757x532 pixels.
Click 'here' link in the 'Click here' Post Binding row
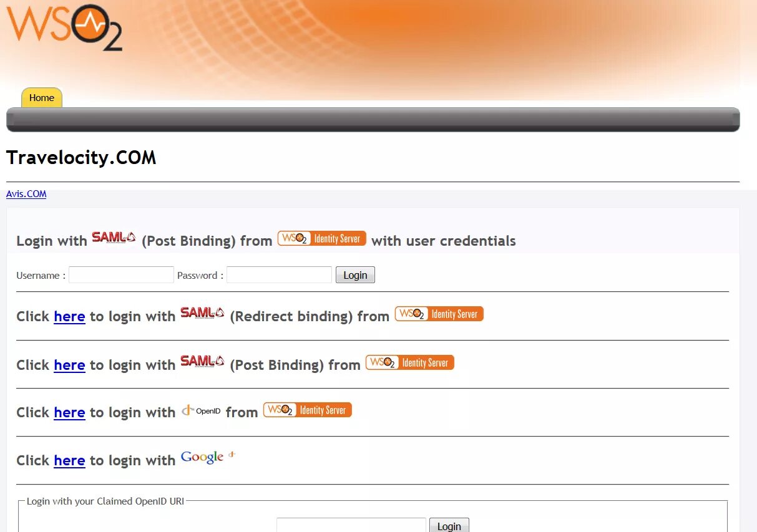(69, 365)
